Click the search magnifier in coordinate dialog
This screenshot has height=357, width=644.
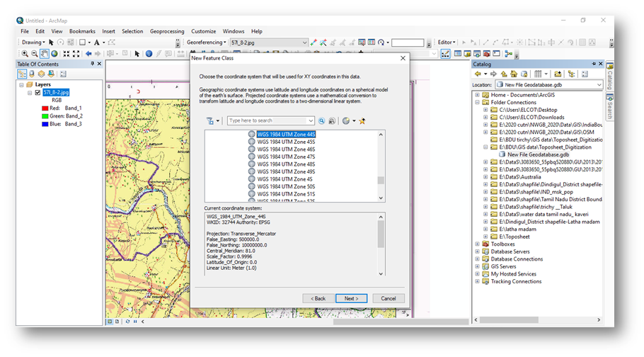point(321,121)
